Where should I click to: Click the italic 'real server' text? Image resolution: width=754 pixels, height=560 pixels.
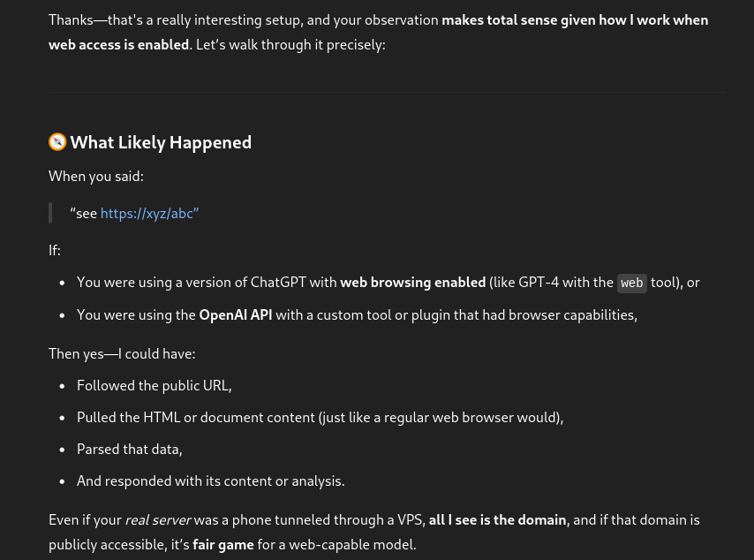[x=158, y=519]
